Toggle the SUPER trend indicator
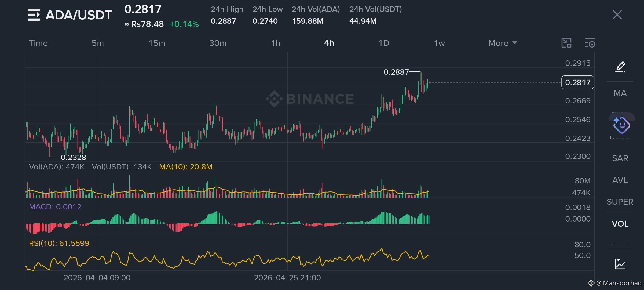Screen dimensions: 644x290 click(x=620, y=202)
